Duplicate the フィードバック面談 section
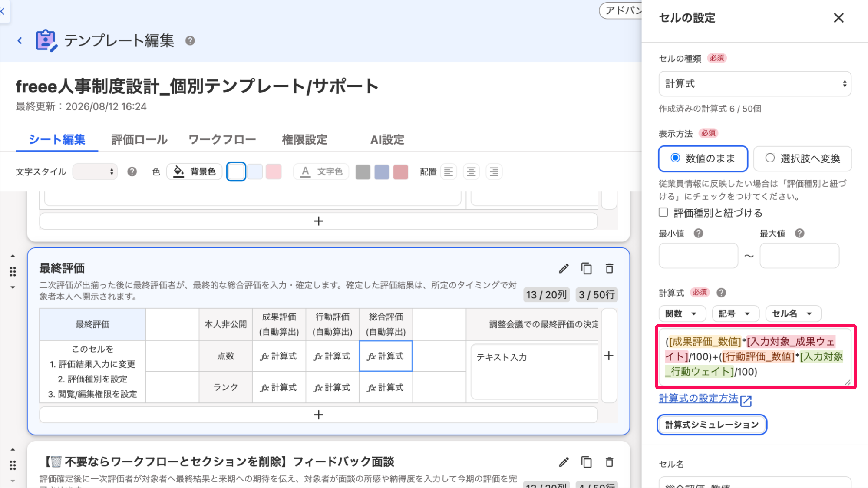The height and width of the screenshot is (488, 868). point(587,462)
